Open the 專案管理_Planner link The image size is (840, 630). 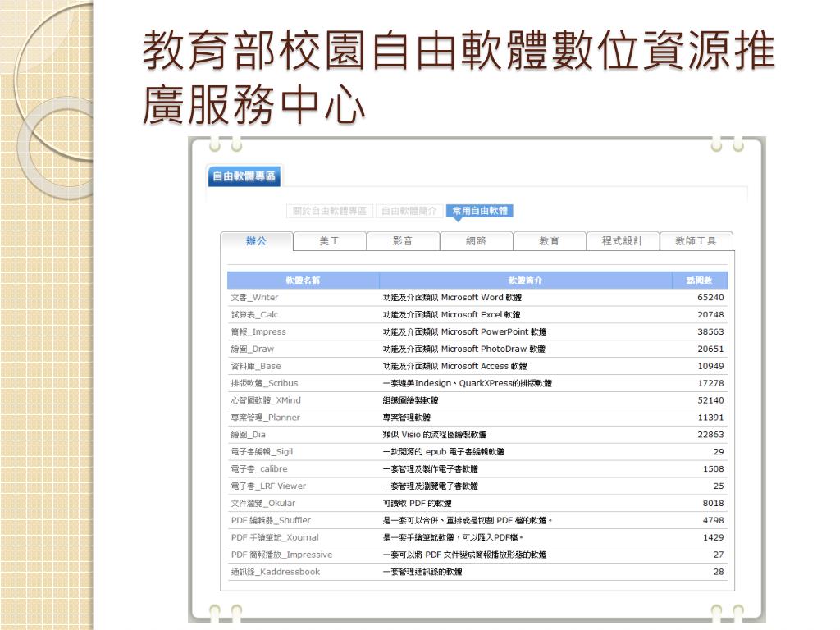click(265, 418)
